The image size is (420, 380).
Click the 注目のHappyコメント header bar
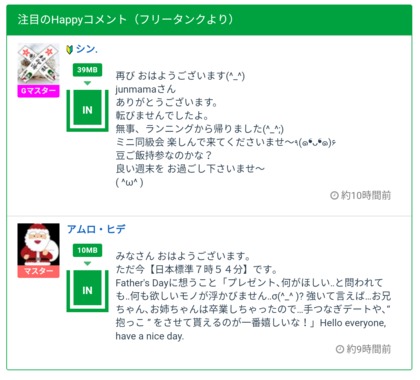click(x=209, y=20)
